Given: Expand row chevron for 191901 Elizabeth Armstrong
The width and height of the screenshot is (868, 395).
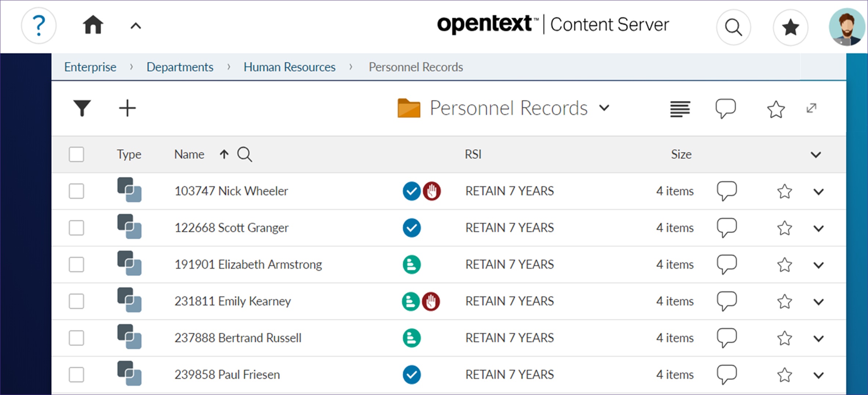Looking at the screenshot, I should 818,265.
